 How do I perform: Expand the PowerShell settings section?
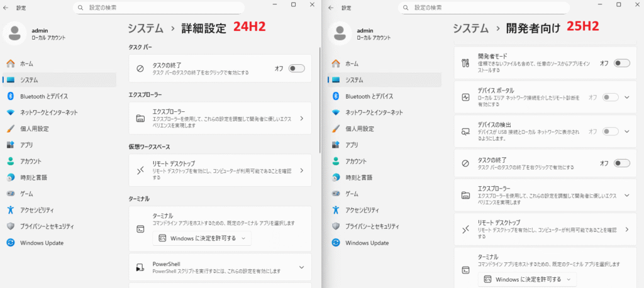(301, 267)
